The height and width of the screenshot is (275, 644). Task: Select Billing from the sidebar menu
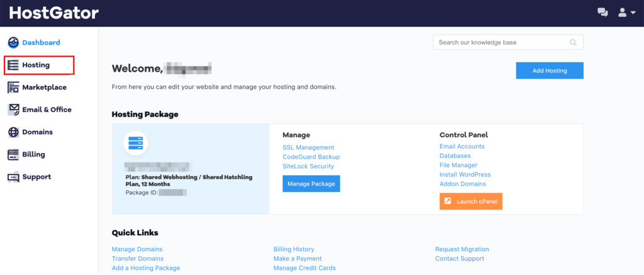coord(34,155)
